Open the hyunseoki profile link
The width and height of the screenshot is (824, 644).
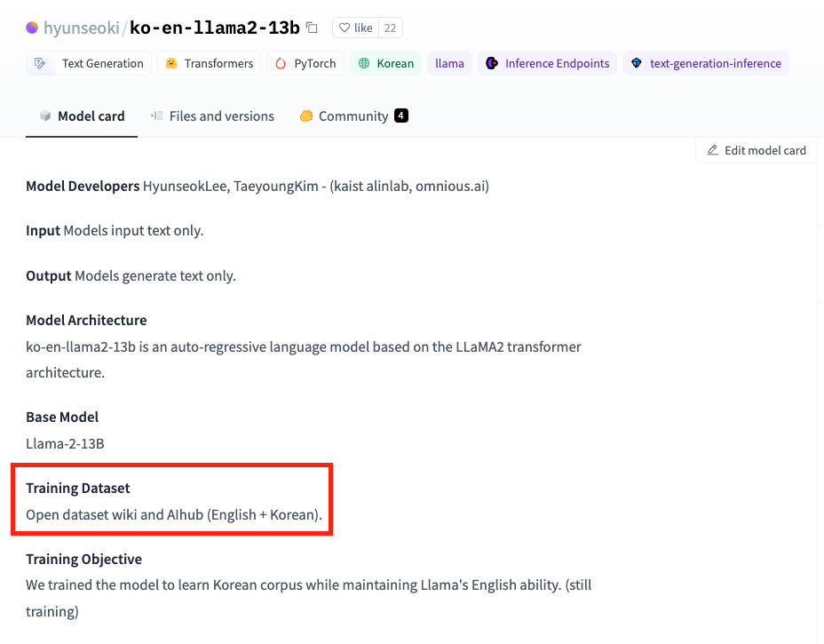point(82,28)
